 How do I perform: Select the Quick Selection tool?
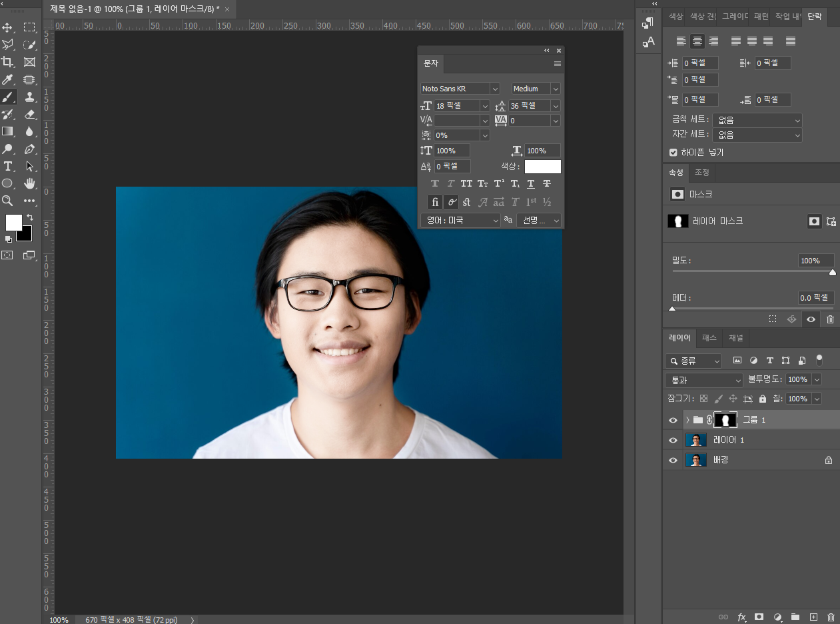pos(29,45)
